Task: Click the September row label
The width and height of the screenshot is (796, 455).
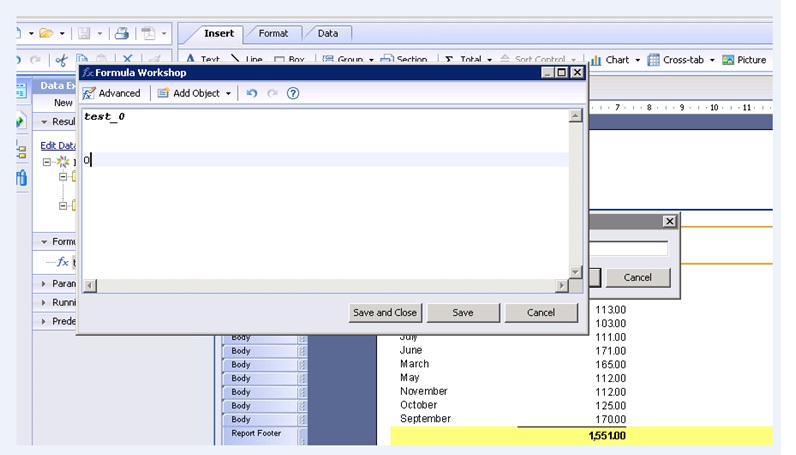Action: (x=425, y=419)
